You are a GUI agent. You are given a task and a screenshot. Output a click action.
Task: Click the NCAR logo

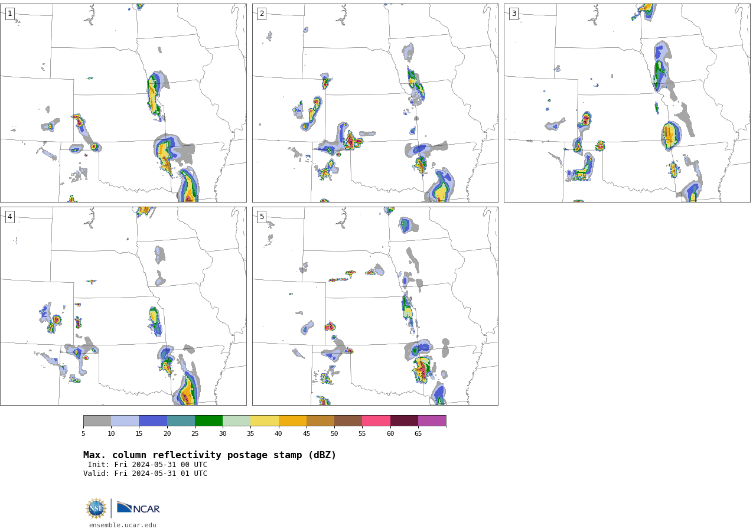tap(138, 508)
